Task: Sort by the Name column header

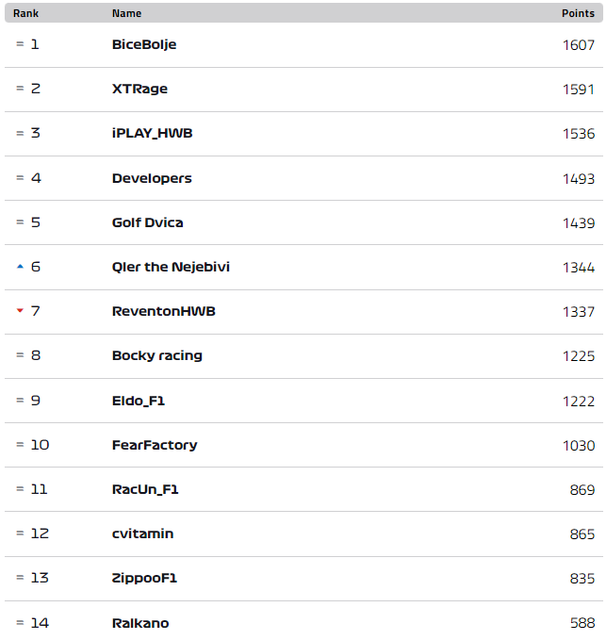Action: pyautogui.click(x=127, y=13)
